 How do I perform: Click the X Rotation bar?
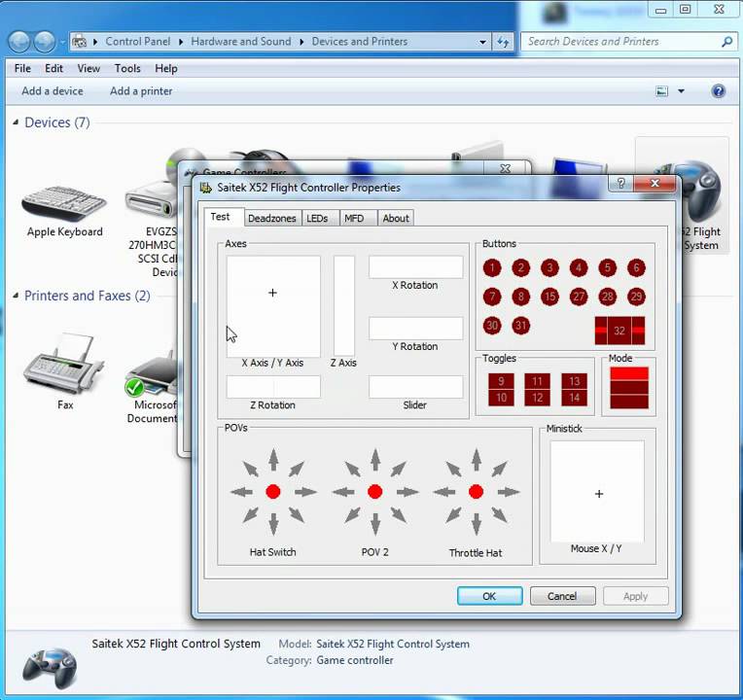(x=415, y=267)
